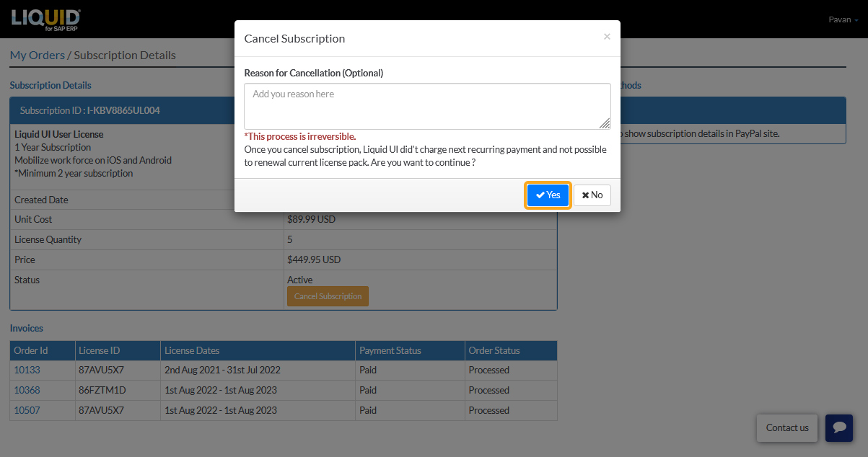Select the Order Status column header

[x=511, y=350]
